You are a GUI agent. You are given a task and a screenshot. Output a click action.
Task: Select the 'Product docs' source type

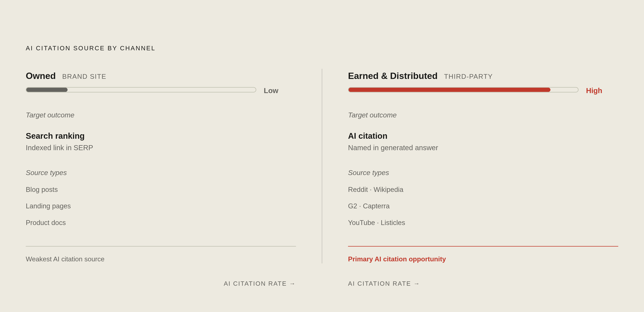point(46,223)
